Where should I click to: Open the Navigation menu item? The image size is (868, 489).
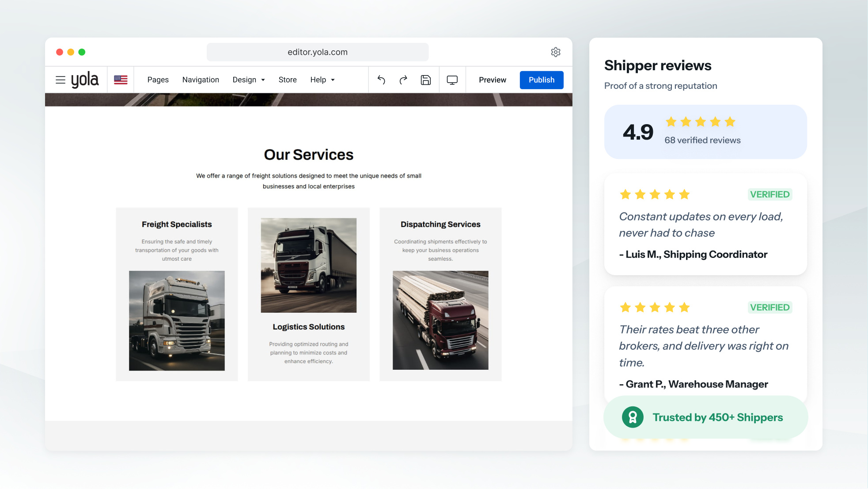click(x=201, y=80)
